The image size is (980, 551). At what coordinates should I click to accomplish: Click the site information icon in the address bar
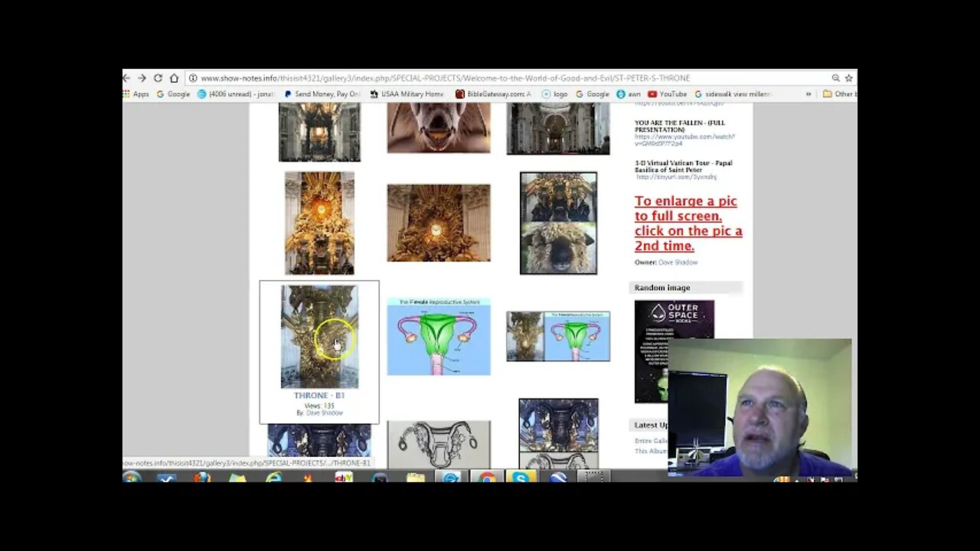193,78
